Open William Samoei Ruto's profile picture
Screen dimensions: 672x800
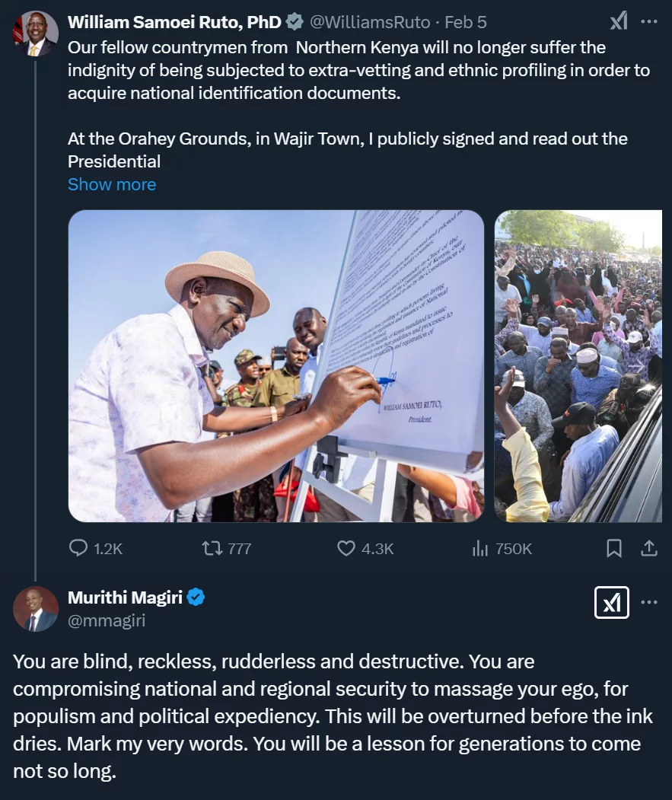coord(35,33)
